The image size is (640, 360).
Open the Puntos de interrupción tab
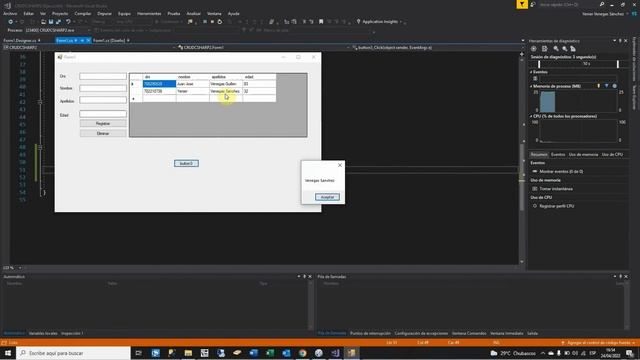pyautogui.click(x=370, y=333)
